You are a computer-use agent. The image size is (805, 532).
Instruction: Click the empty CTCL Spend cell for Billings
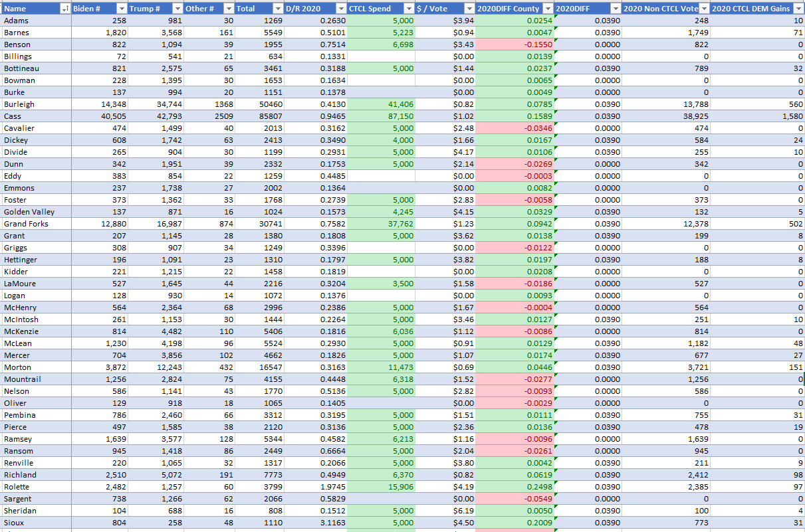pyautogui.click(x=382, y=56)
